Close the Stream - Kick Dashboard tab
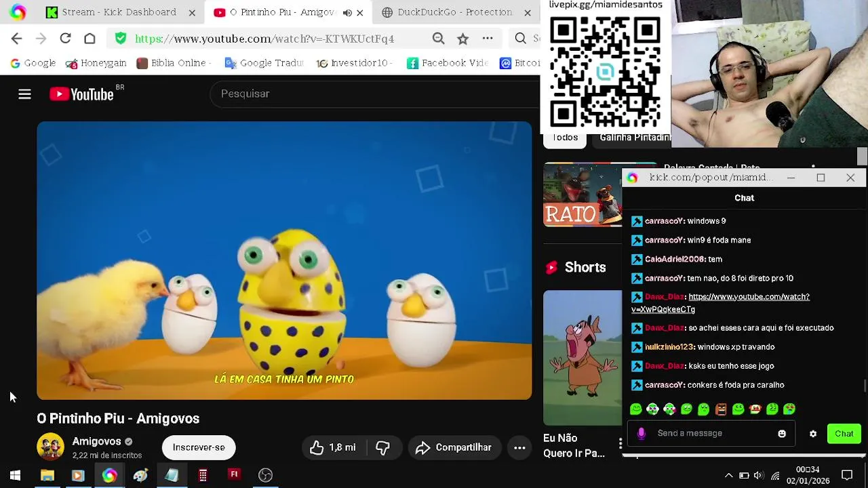Image resolution: width=868 pixels, height=488 pixels. click(x=192, y=12)
